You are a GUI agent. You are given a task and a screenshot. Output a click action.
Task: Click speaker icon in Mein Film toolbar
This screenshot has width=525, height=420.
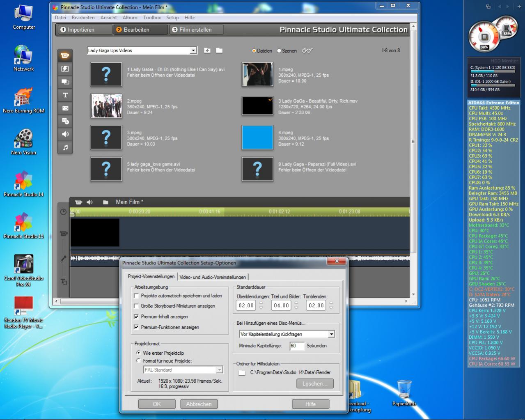click(90, 202)
